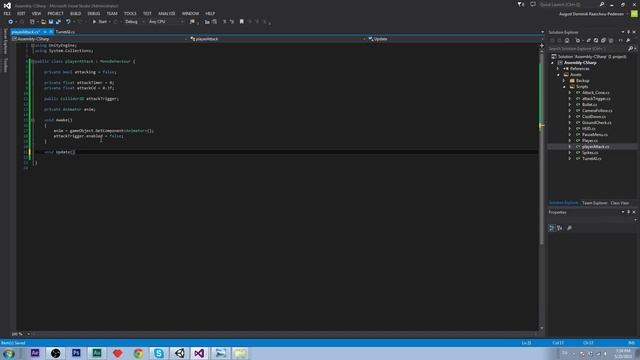640x360 pixels.
Task: Open the VIEW menu
Action: pyautogui.click(x=36, y=13)
